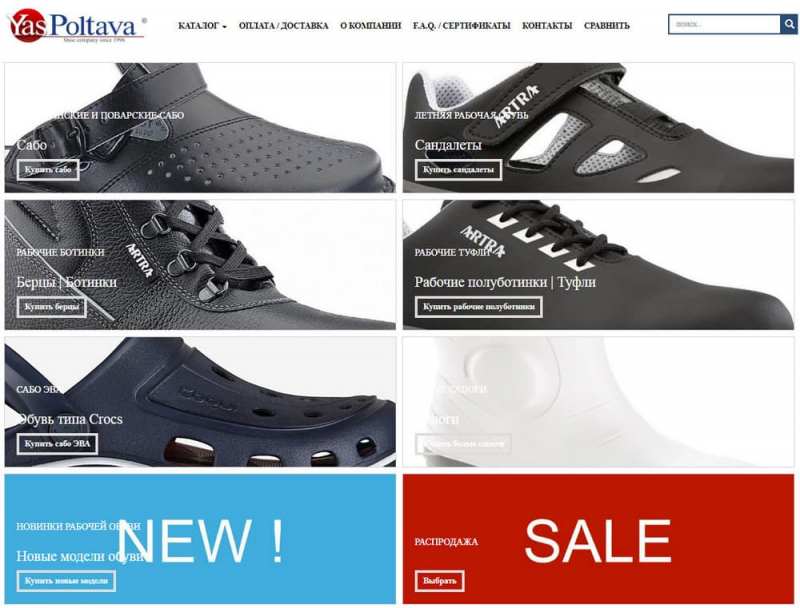Screen dimensions: 800x608
Task: Open Контакты in the navigation
Action: pyautogui.click(x=547, y=26)
